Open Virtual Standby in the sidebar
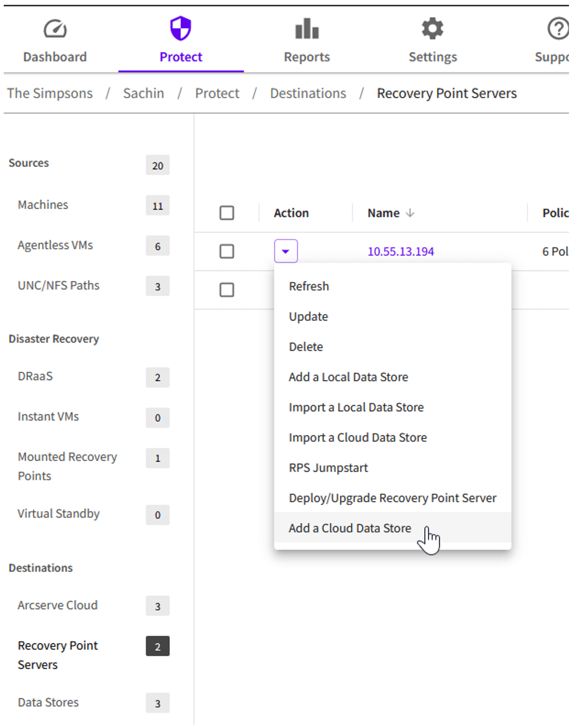 pos(58,514)
